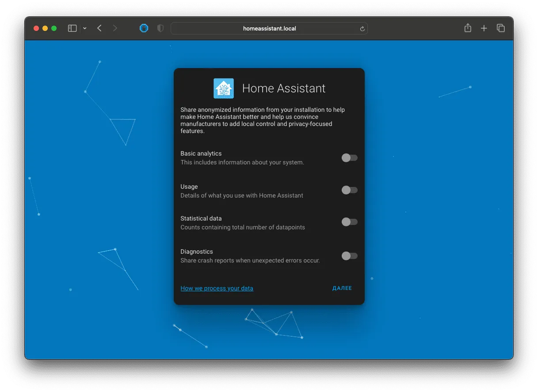Click the 'Share anonymized information' intro paragraph

click(263, 120)
